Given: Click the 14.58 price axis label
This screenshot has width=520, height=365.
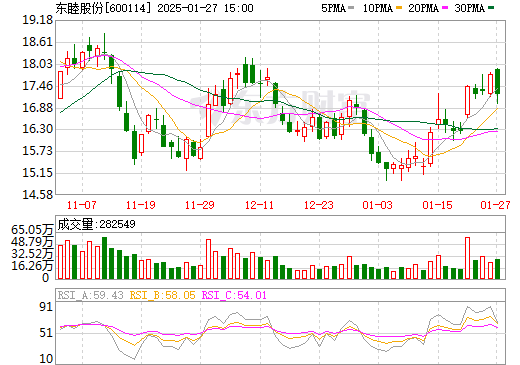Looking at the screenshot, I should (38, 194).
